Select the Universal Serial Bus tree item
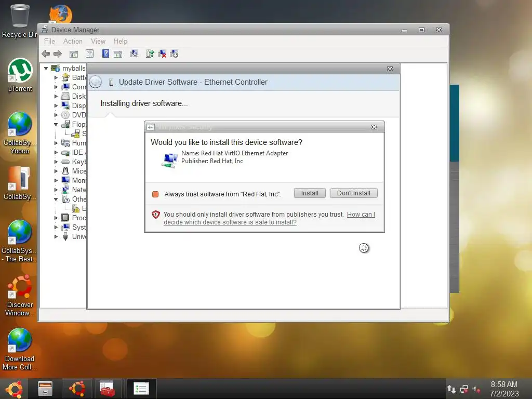Image resolution: width=532 pixels, height=399 pixels. click(x=79, y=236)
